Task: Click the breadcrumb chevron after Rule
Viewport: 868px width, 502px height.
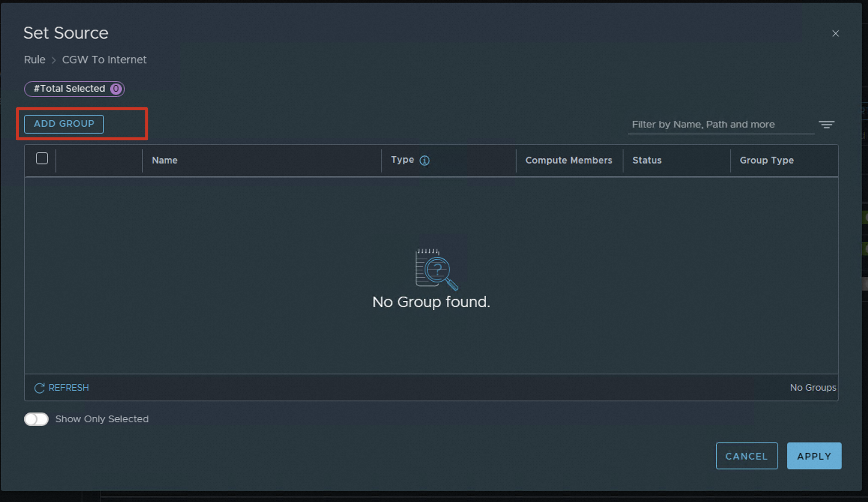Action: [54, 60]
